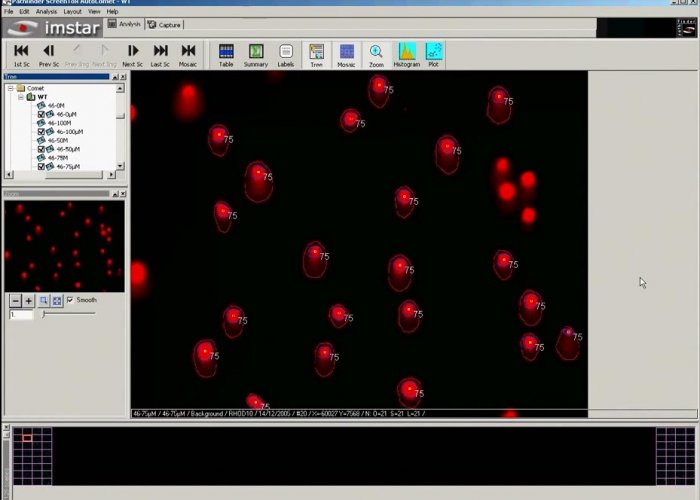Click the imstar logo
The height and width of the screenshot is (500, 700).
pos(53,28)
